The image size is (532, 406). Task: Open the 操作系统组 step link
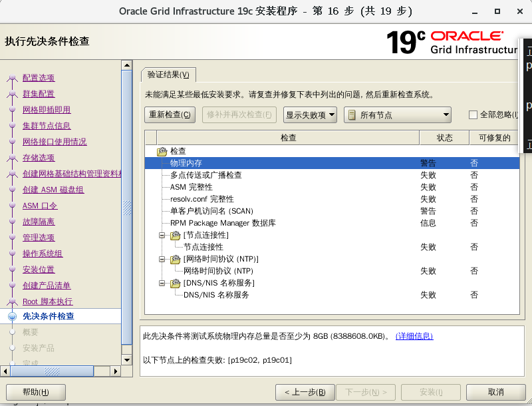[43, 254]
